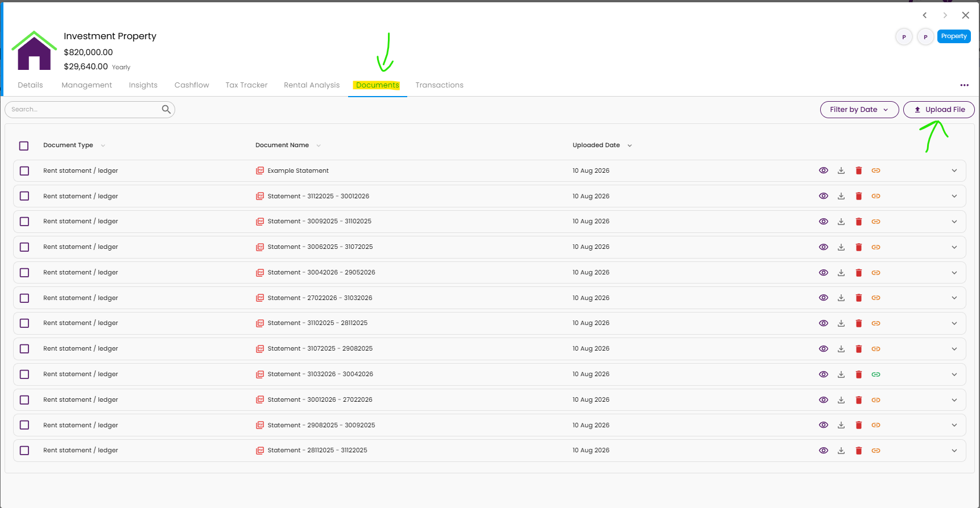Click green link icon for Statement - 31032026 - 30042026
Viewport: 980px width, 508px height.
[x=876, y=374]
